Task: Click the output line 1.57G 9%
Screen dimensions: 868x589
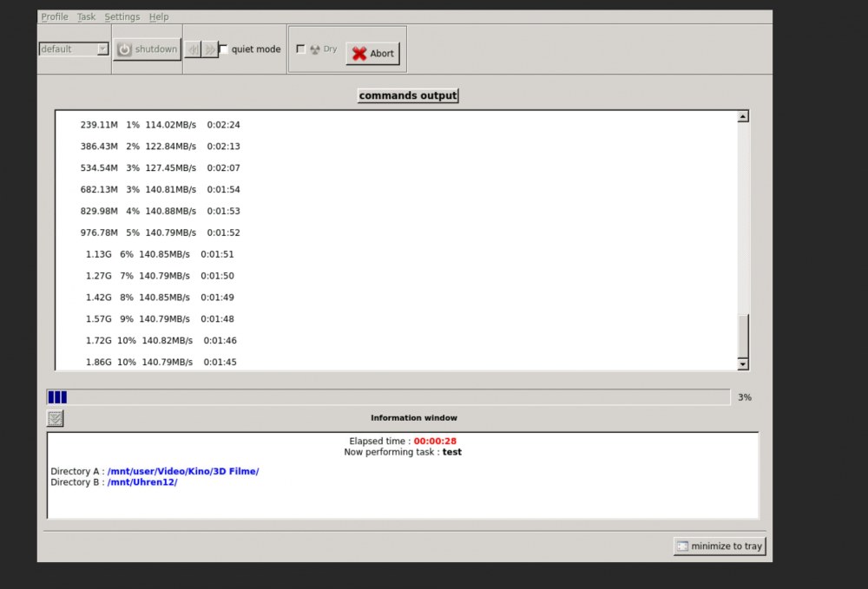Action: tap(160, 319)
